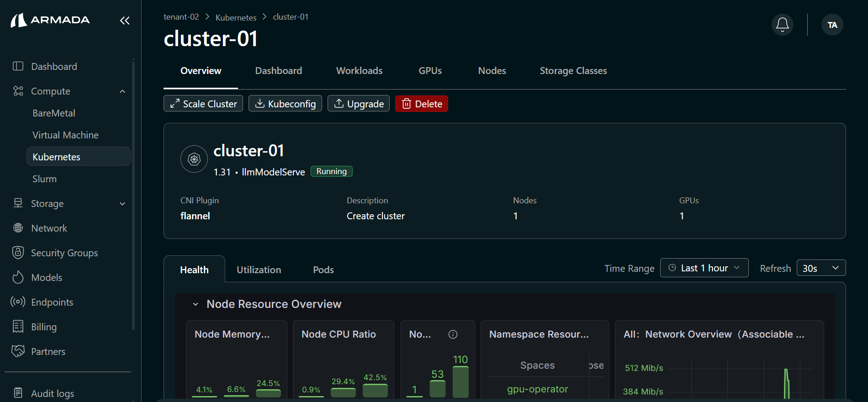Image resolution: width=868 pixels, height=402 pixels.
Task: Click the Network Overview panel title
Action: coord(714,334)
